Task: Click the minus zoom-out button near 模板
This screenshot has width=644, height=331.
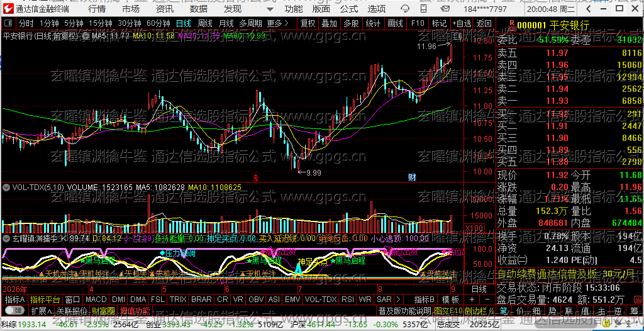Action: [487, 300]
